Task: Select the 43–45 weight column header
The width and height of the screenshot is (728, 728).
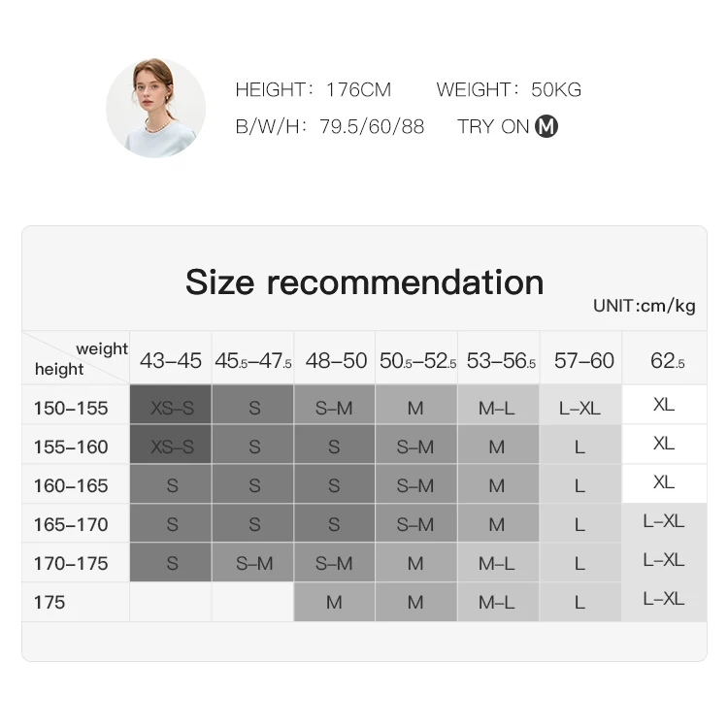Action: [171, 361]
